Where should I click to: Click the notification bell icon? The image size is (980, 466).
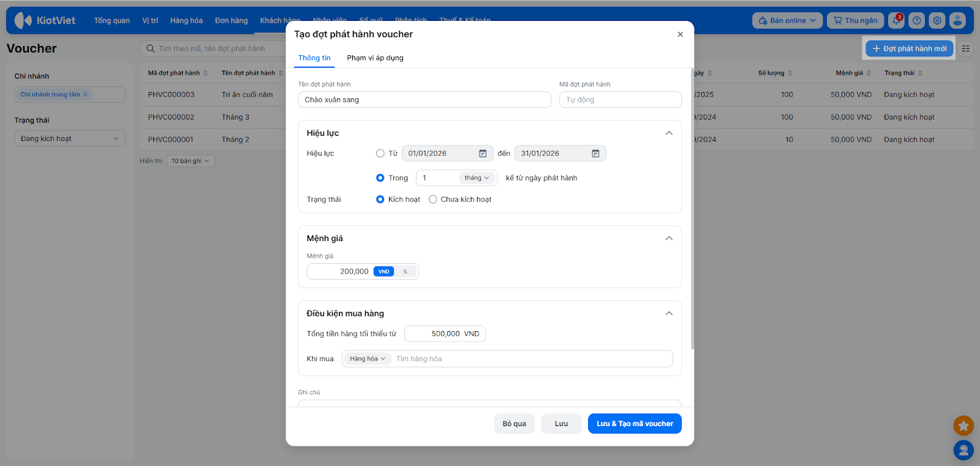tap(897, 20)
